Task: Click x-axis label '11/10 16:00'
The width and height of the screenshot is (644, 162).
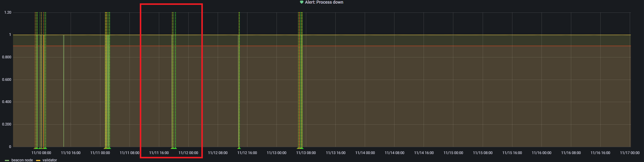Action: click(x=71, y=153)
